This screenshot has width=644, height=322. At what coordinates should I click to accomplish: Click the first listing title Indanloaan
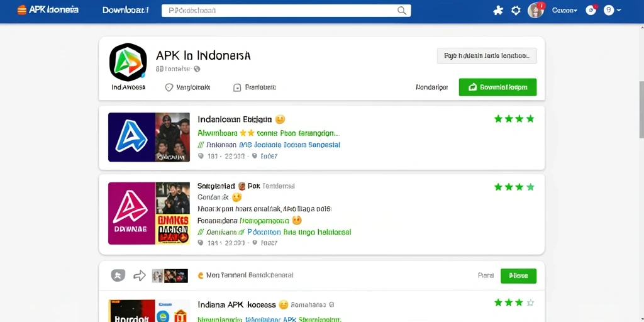[x=235, y=119]
